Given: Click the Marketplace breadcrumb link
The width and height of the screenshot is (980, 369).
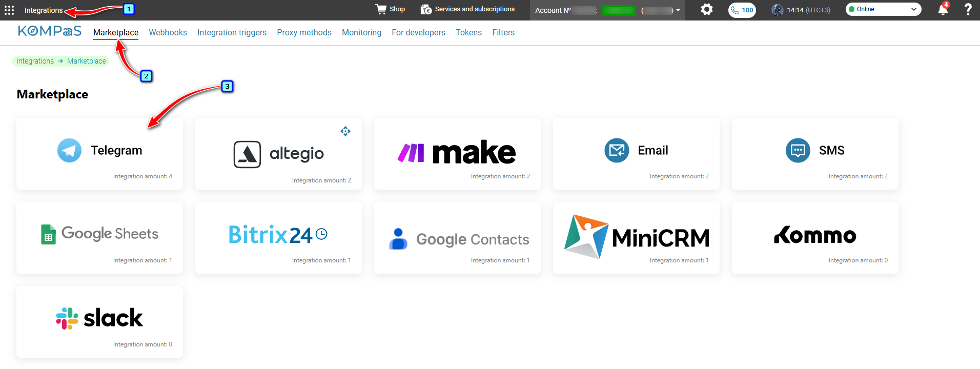Looking at the screenshot, I should (87, 61).
